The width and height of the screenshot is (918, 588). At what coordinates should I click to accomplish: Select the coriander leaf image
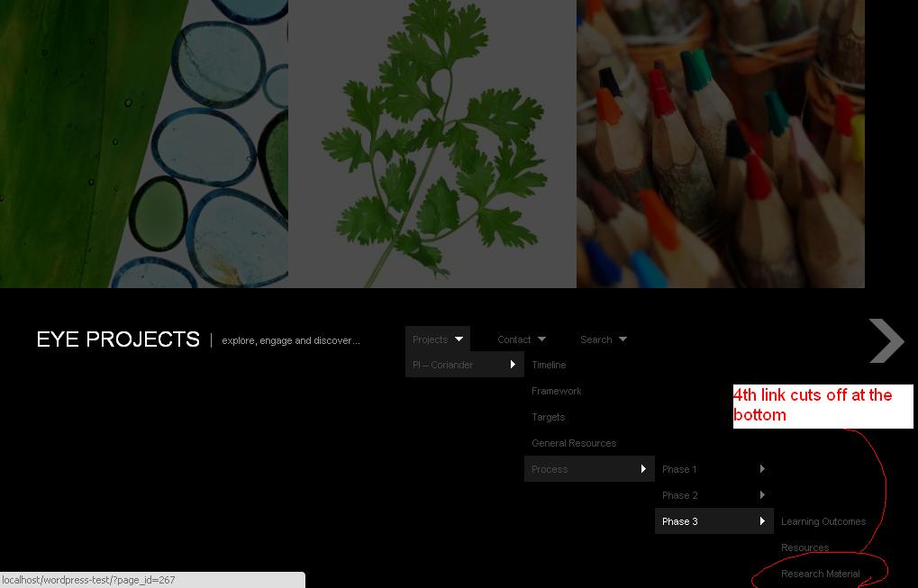432,144
